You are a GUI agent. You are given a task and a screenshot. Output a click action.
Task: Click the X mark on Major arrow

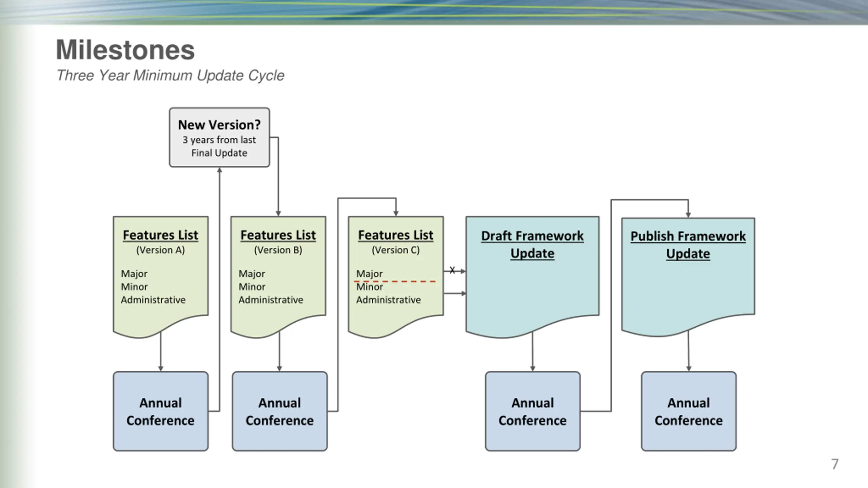coord(452,270)
